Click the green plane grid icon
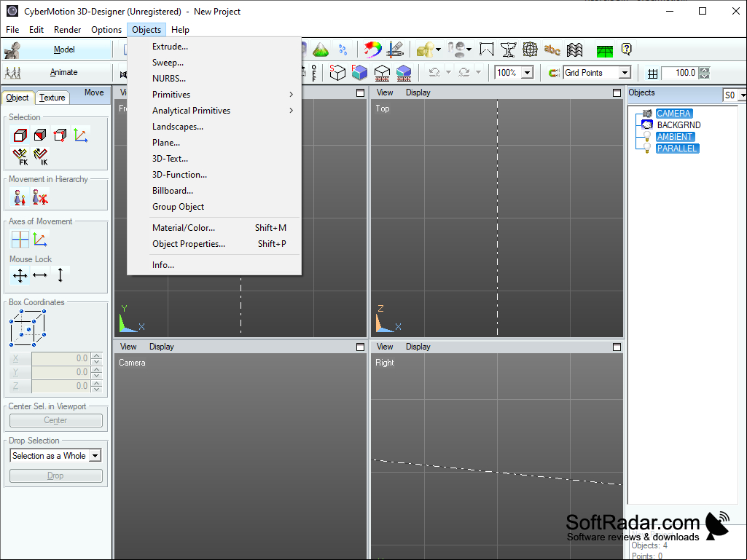The height and width of the screenshot is (560, 747). (x=604, y=50)
